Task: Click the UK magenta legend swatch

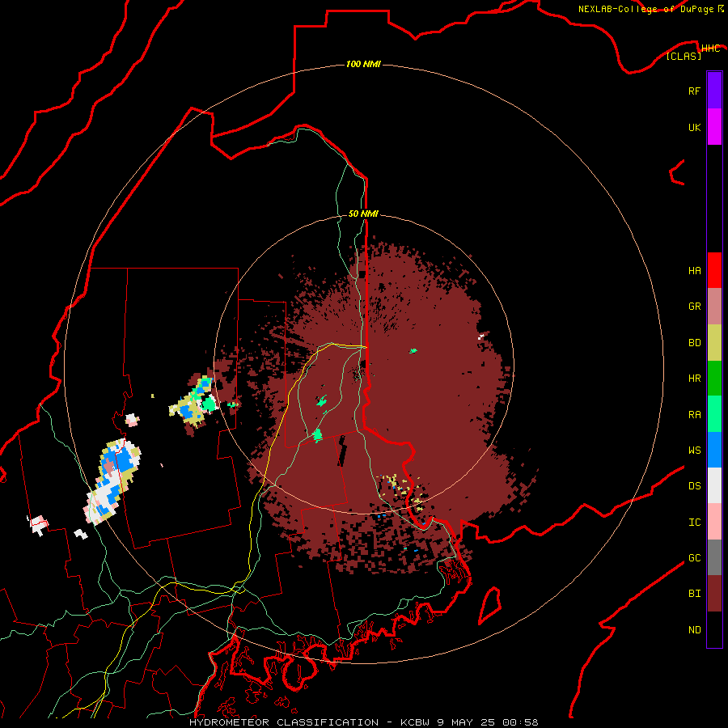Action: (714, 127)
